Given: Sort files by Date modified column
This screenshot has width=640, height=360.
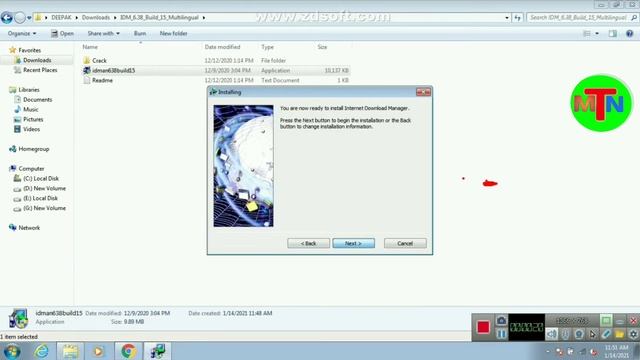Looking at the screenshot, I should (222, 47).
